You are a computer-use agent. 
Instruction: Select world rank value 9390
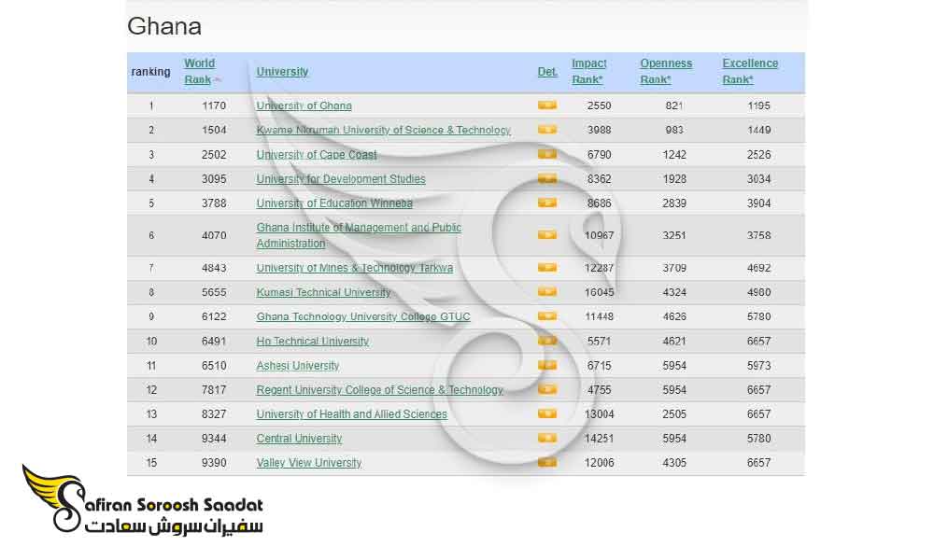[214, 462]
